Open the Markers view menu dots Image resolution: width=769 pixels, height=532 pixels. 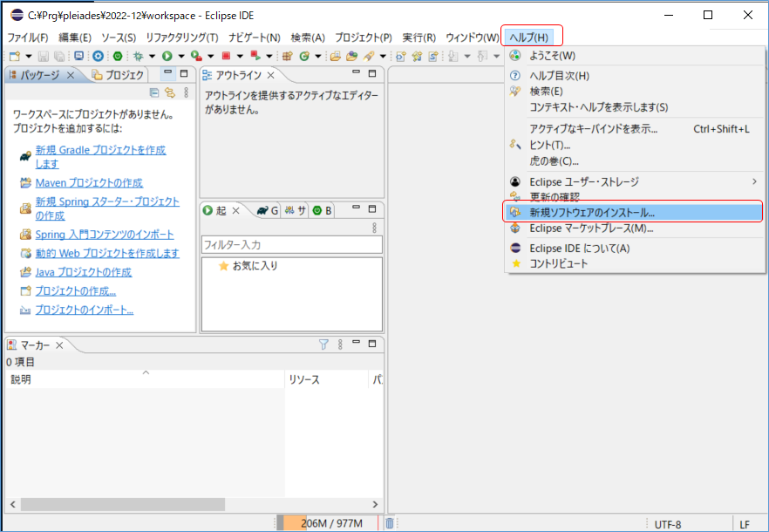(340, 344)
